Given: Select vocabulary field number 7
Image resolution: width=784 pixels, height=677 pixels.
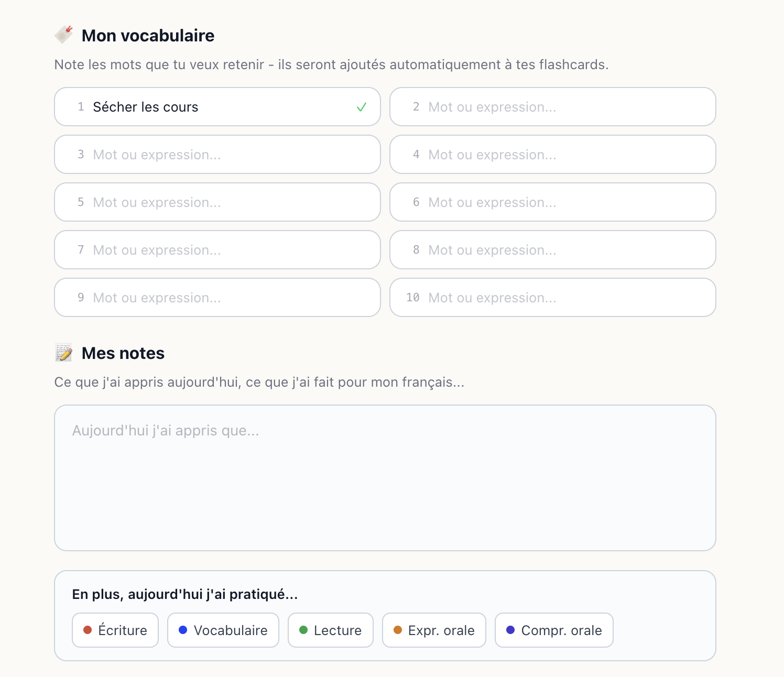Looking at the screenshot, I should point(217,250).
